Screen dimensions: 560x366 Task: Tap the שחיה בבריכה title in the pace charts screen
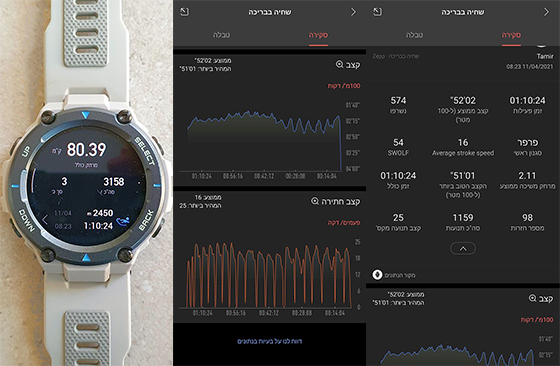pyautogui.click(x=270, y=12)
